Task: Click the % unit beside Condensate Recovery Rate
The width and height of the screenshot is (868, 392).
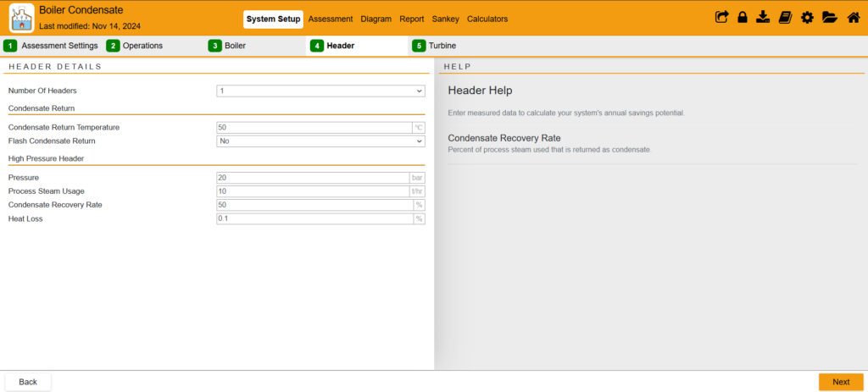Action: [419, 205]
